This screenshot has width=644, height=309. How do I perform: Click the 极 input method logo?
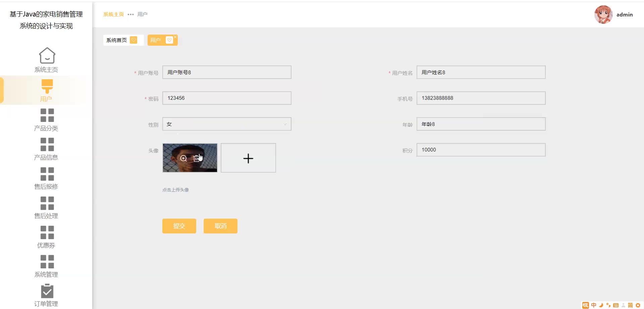click(x=586, y=305)
